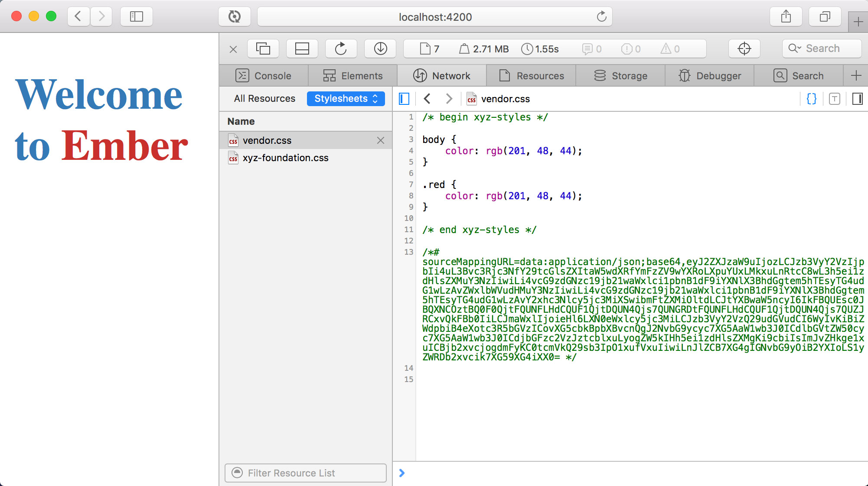Close Web Inspector with the X icon
This screenshot has width=868, height=486.
(x=233, y=49)
